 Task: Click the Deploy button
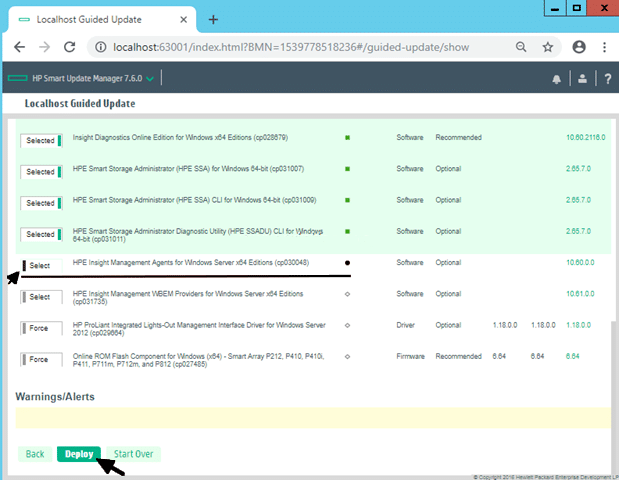point(79,454)
